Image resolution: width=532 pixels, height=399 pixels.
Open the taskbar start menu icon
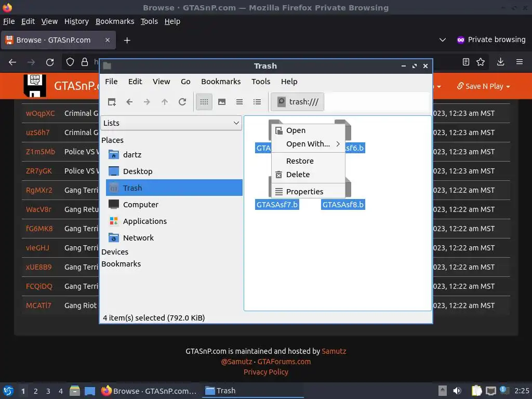(8, 391)
